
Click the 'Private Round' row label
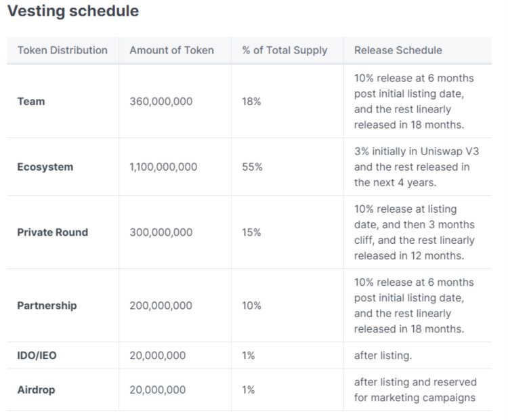click(x=52, y=232)
